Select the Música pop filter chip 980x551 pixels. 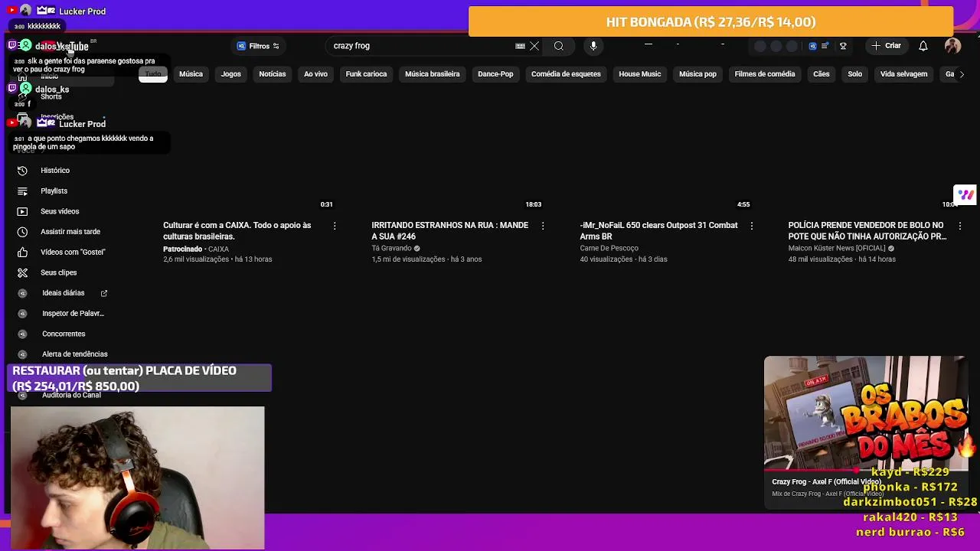coord(697,74)
